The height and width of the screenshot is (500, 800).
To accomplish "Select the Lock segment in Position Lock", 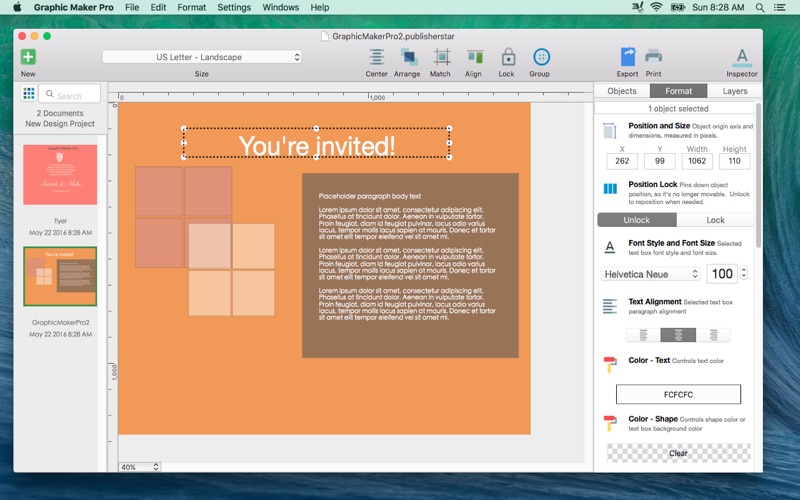I will point(715,220).
